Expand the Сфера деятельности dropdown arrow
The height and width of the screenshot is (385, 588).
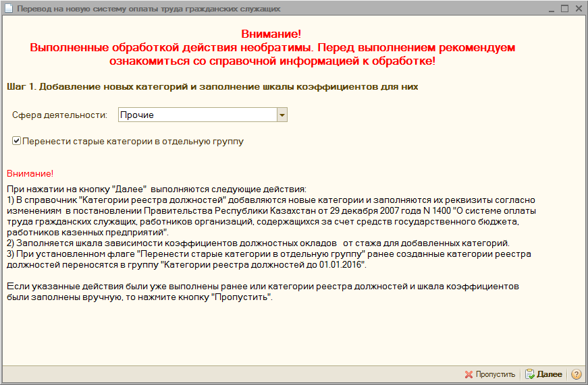282,115
